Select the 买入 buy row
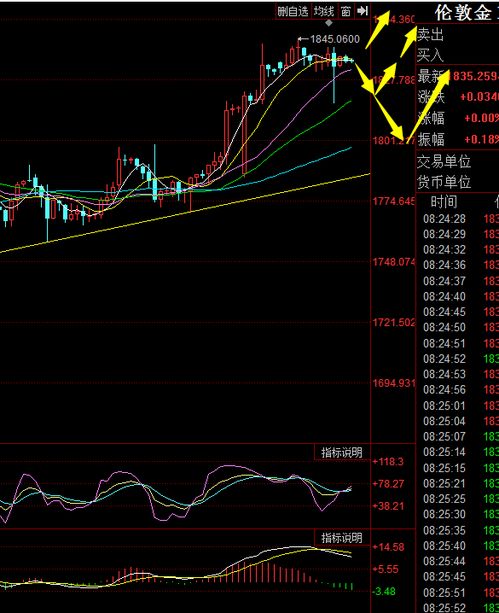 point(458,55)
